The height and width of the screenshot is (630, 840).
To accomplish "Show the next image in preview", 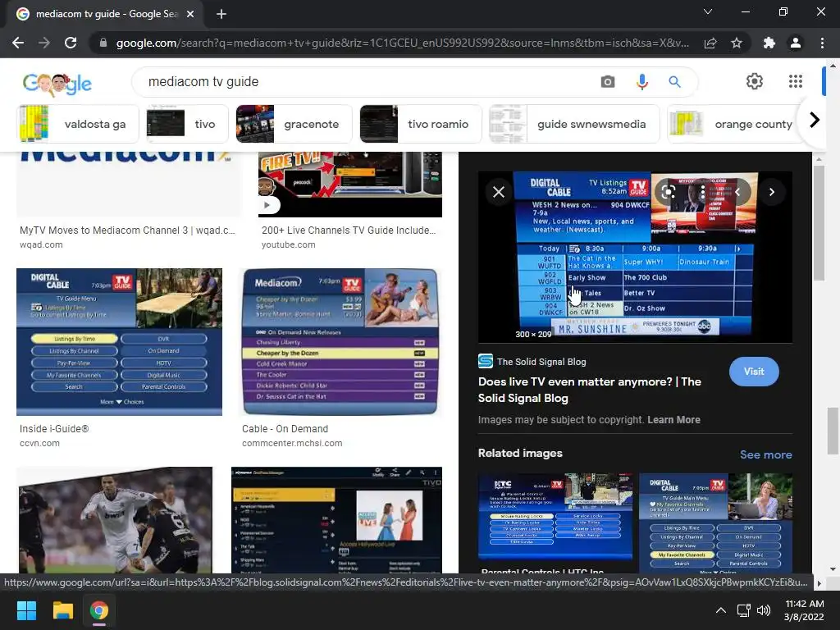I will 771,192.
